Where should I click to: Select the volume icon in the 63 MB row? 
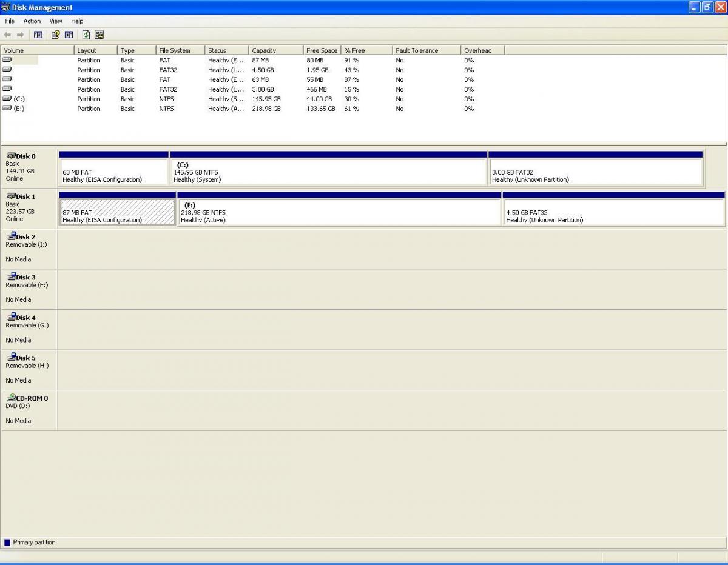(x=7, y=79)
